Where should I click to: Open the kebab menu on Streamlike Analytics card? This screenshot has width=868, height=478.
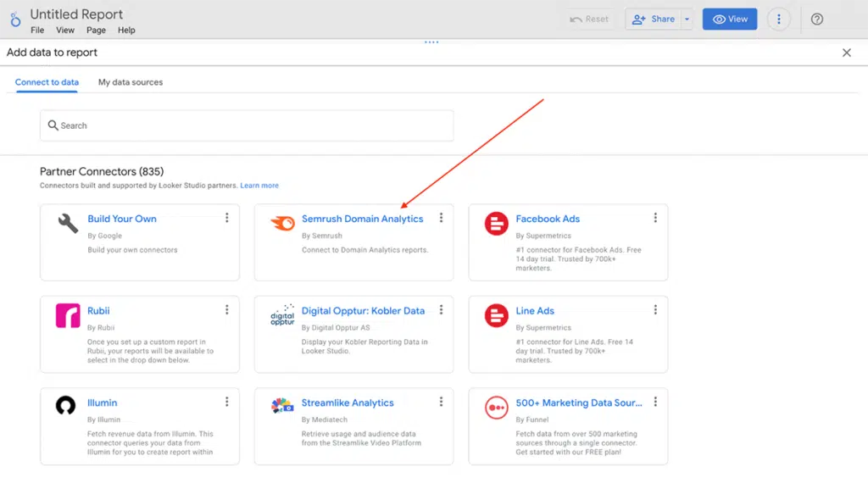441,402
